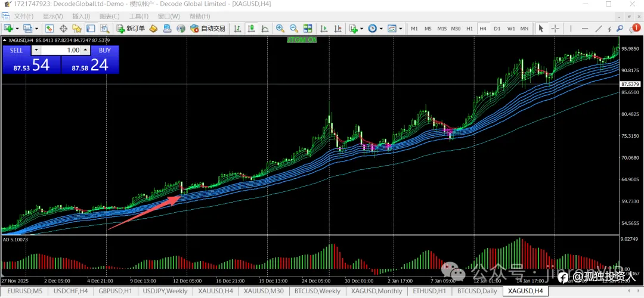Decrease lot size with the down arrow

[36, 50]
